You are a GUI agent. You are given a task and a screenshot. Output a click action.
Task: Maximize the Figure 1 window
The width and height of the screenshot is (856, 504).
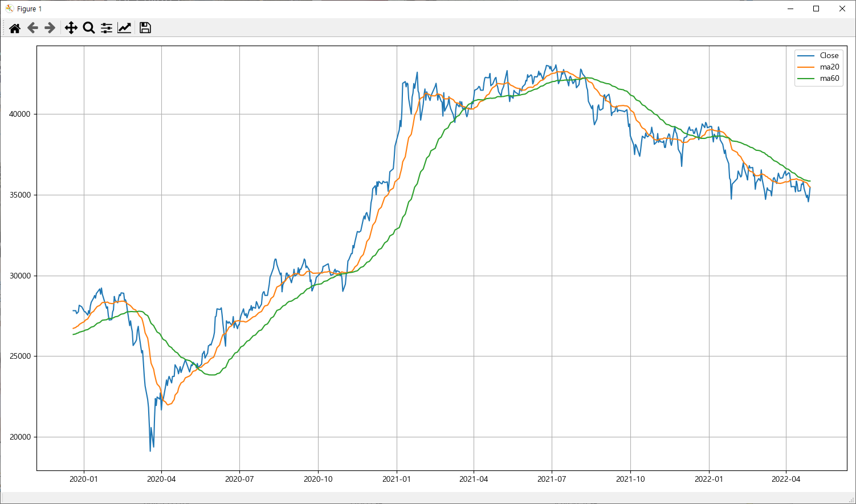pos(816,9)
